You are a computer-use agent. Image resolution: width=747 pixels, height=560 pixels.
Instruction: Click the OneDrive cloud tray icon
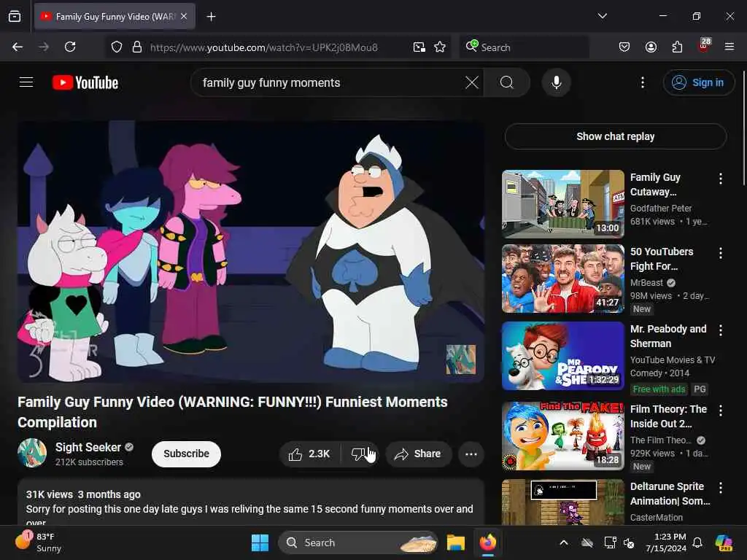(x=587, y=542)
